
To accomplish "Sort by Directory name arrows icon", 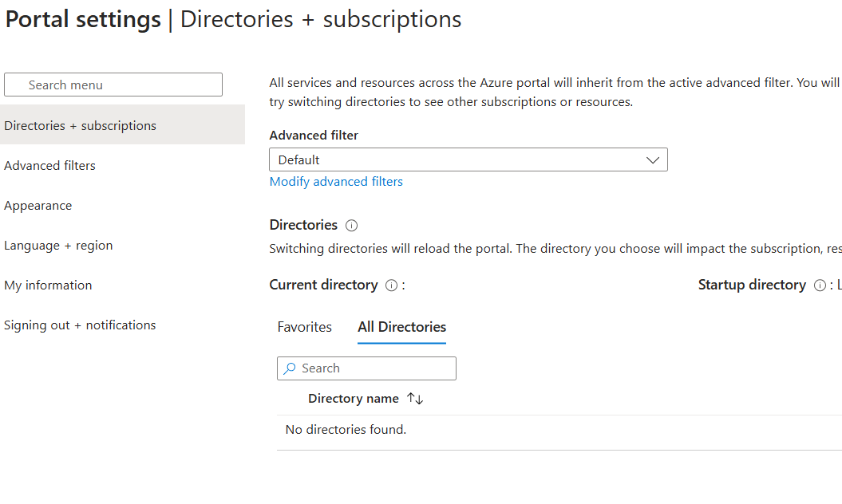I will pos(415,399).
